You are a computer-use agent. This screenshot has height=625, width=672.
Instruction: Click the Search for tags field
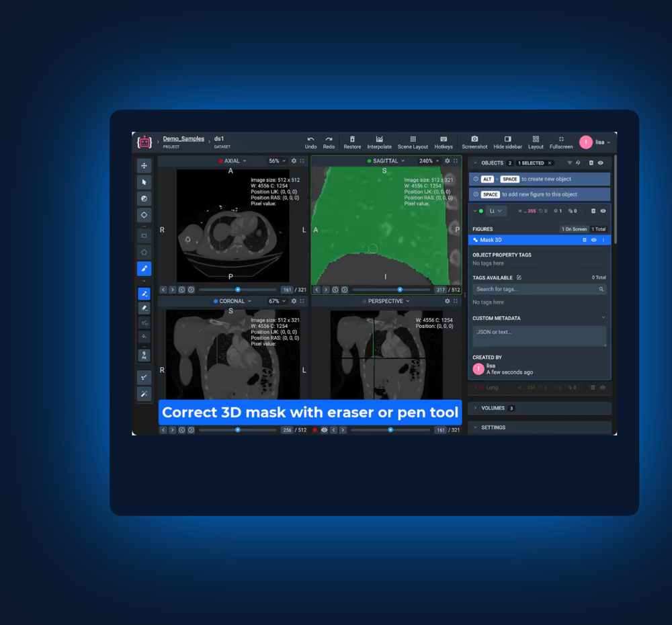point(539,290)
